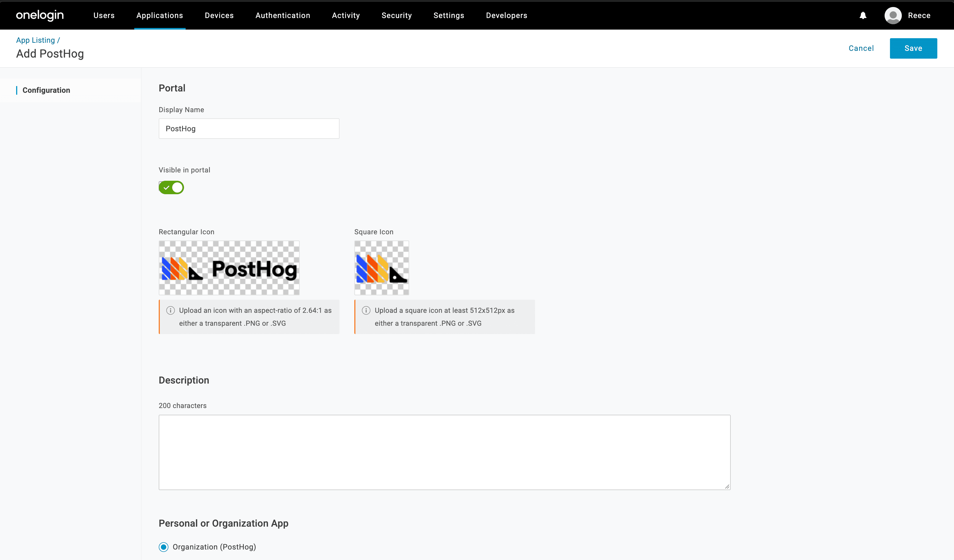This screenshot has width=954, height=560.
Task: Open the Security menu
Action: [396, 16]
